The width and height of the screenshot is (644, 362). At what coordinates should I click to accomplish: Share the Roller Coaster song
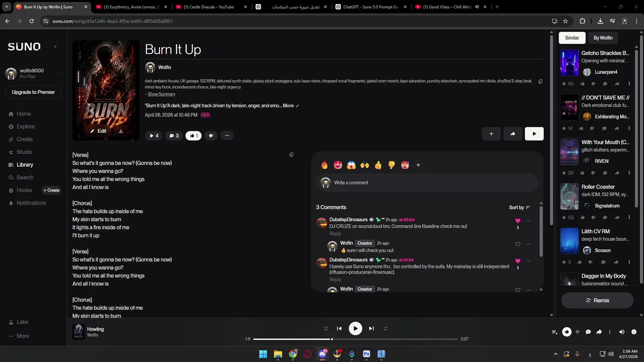click(617, 218)
